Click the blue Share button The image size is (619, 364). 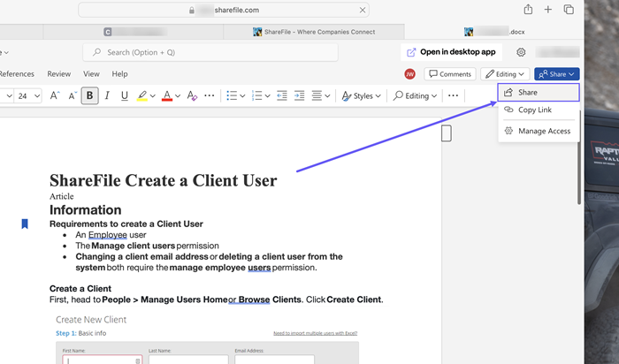[x=556, y=73]
